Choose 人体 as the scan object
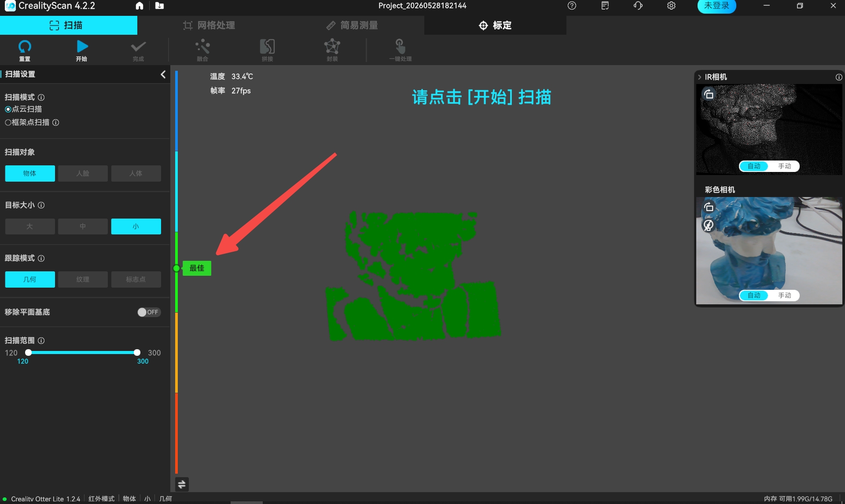845x504 pixels. tap(136, 173)
